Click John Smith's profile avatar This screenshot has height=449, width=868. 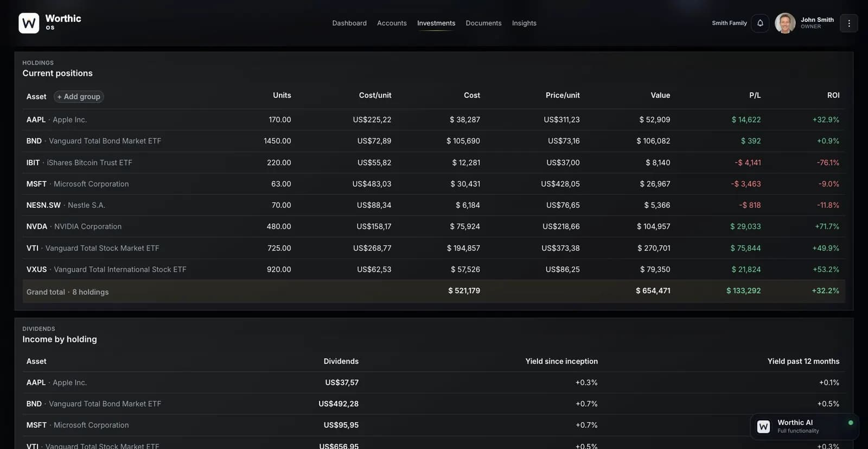[785, 23]
